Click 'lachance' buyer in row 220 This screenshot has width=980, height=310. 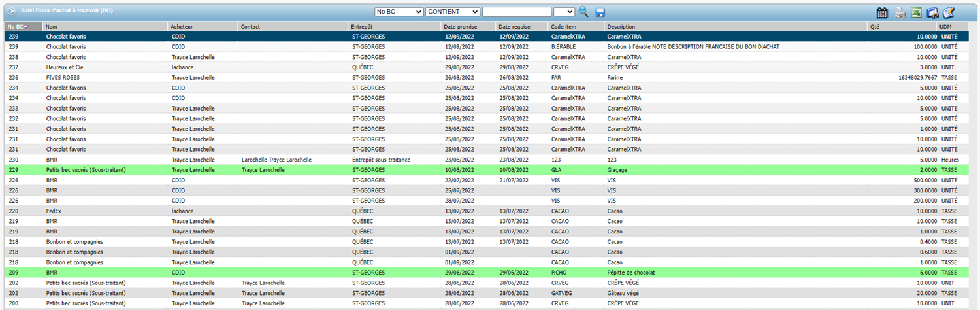pos(182,211)
